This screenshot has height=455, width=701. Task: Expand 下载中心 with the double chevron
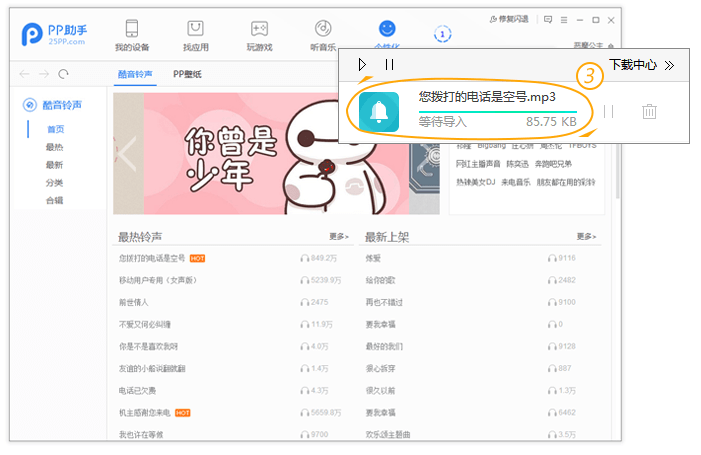click(x=669, y=66)
